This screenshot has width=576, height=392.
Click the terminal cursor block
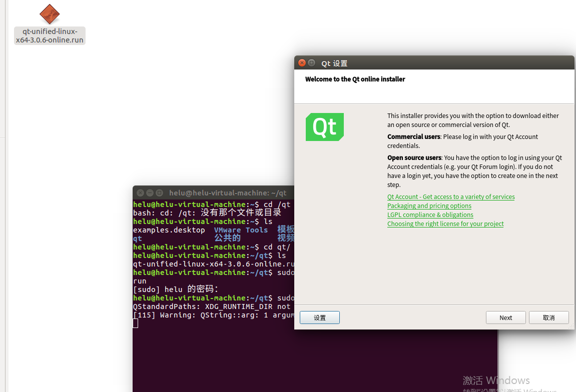pyautogui.click(x=136, y=323)
